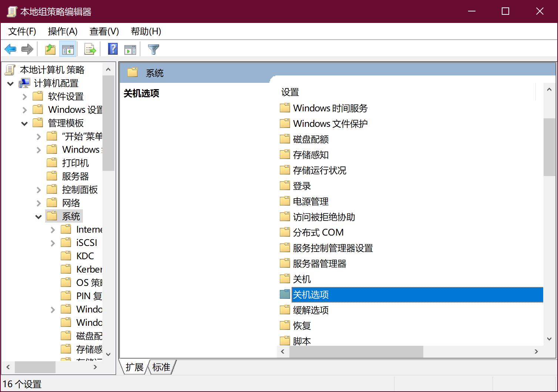Image resolution: width=558 pixels, height=392 pixels.
Task: Open the 文件(F) menu
Action: coord(21,31)
